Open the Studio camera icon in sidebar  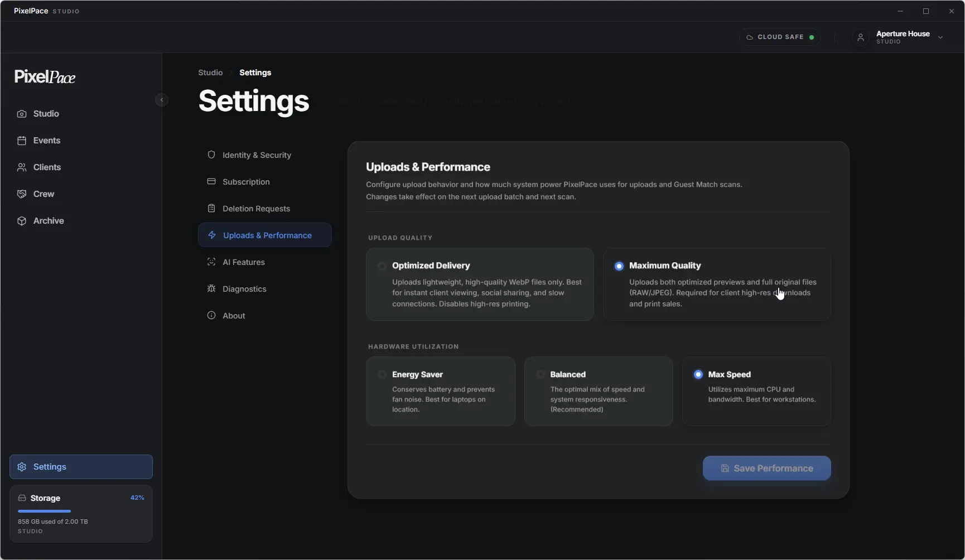click(22, 114)
